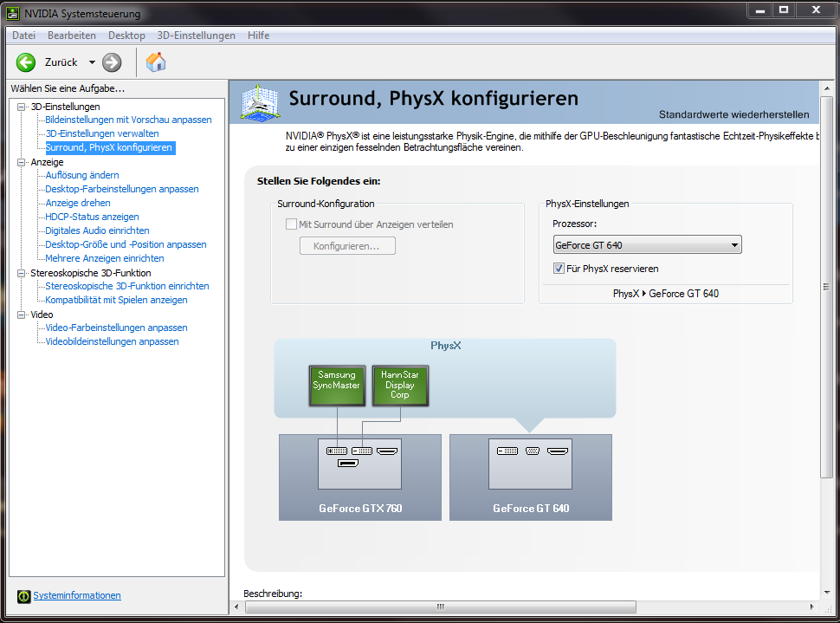Click the scroll-left arrow of horizontal scrollbar

[x=237, y=607]
